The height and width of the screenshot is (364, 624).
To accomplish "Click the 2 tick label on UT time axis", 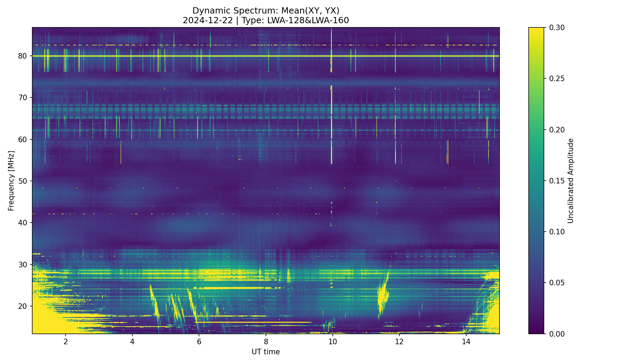I will click(x=66, y=342).
